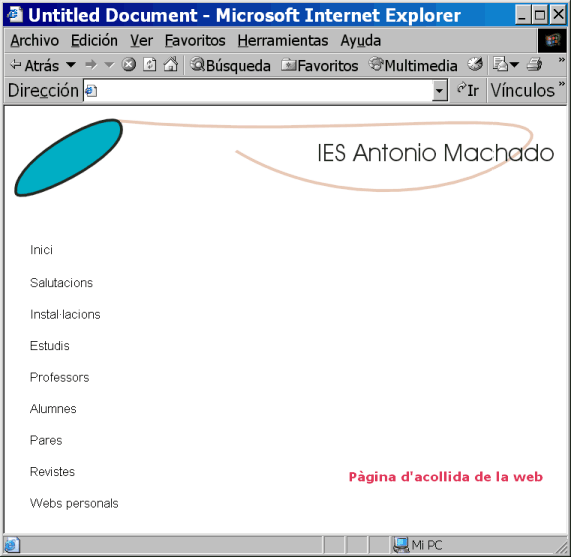Follow the Salutacions link
The image size is (571, 557).
click(62, 283)
